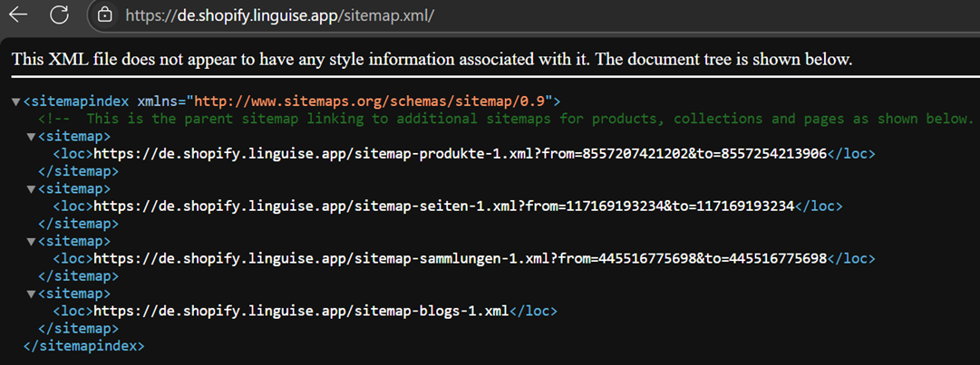Image resolution: width=980 pixels, height=365 pixels.
Task: View site information lock icon
Action: click(106, 15)
